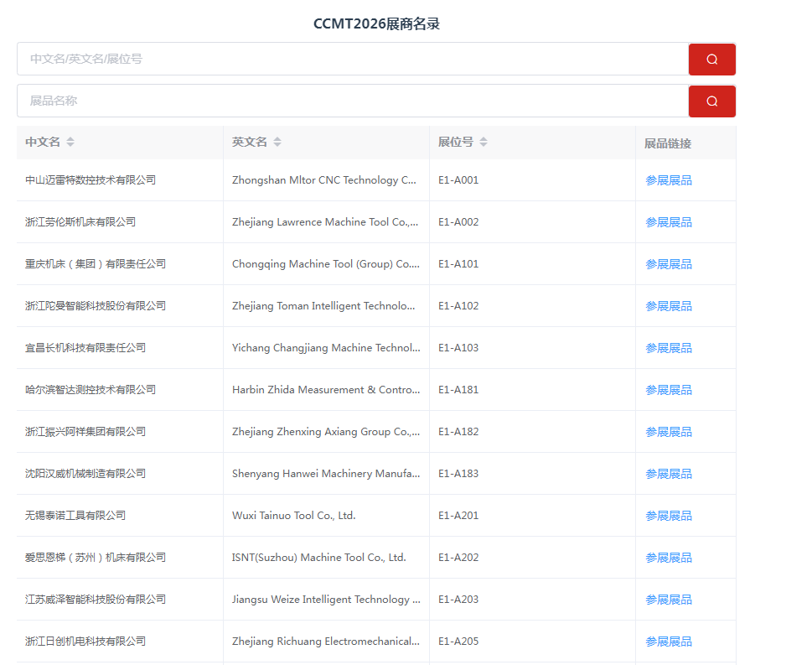The image size is (812, 665).
Task: Open 参展展品 link for booth E1-A001
Action: 668,180
